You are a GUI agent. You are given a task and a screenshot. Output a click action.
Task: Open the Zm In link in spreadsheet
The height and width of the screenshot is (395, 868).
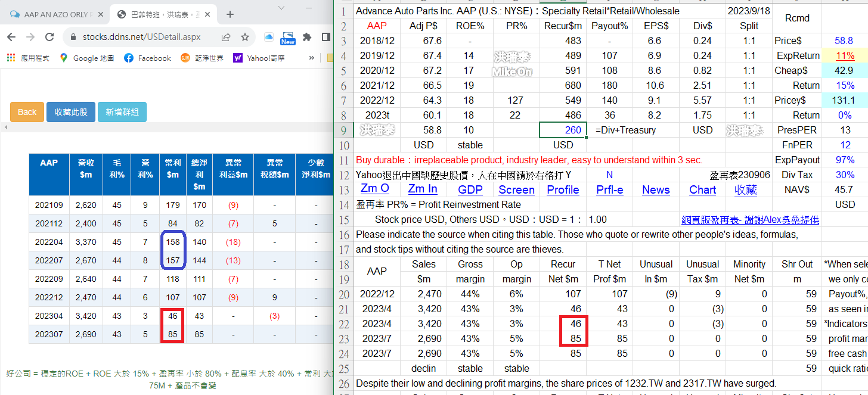tap(423, 189)
